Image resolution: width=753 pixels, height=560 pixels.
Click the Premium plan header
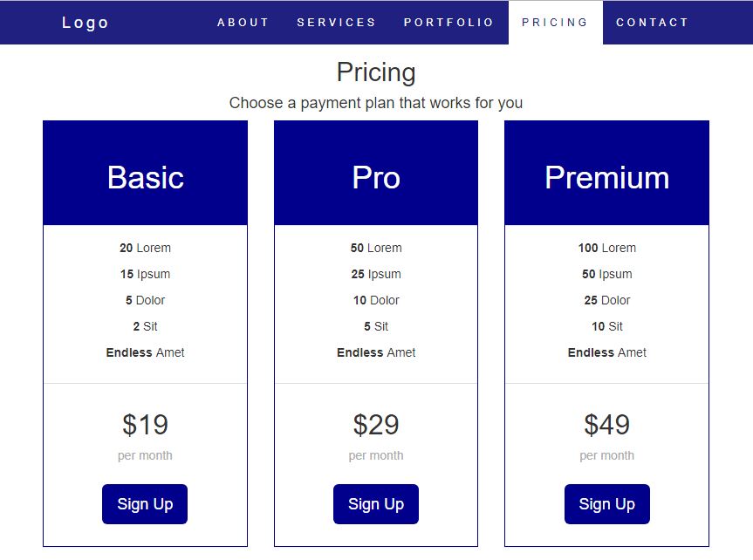(606, 178)
